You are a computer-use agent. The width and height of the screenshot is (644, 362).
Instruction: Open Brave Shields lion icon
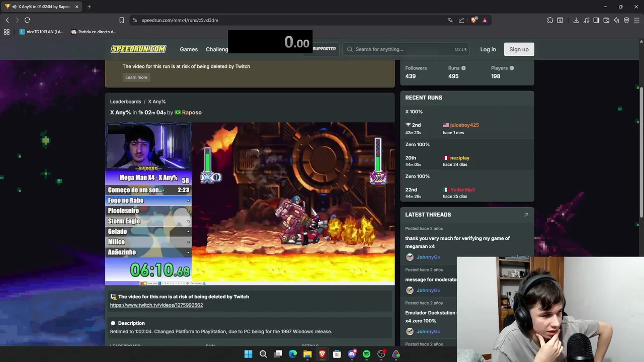[x=474, y=20]
